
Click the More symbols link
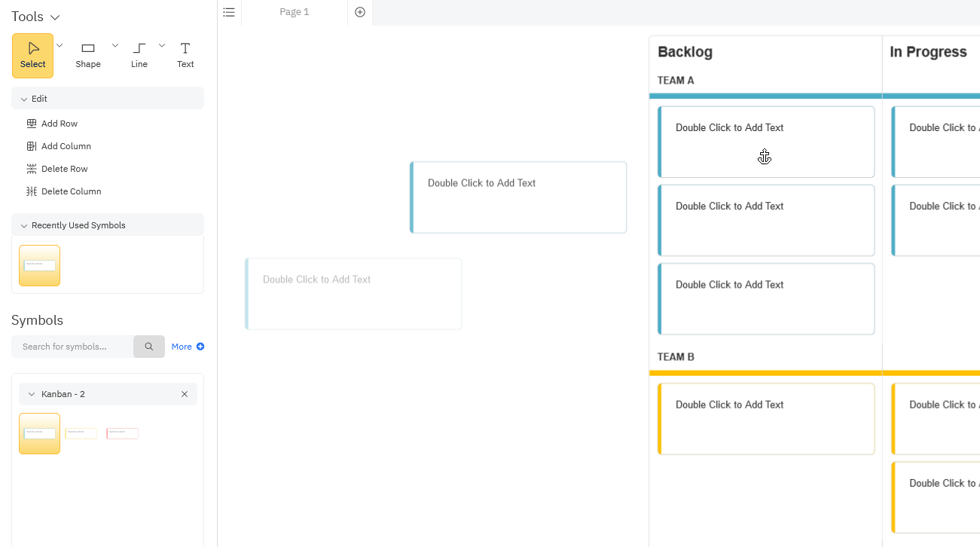(x=188, y=347)
